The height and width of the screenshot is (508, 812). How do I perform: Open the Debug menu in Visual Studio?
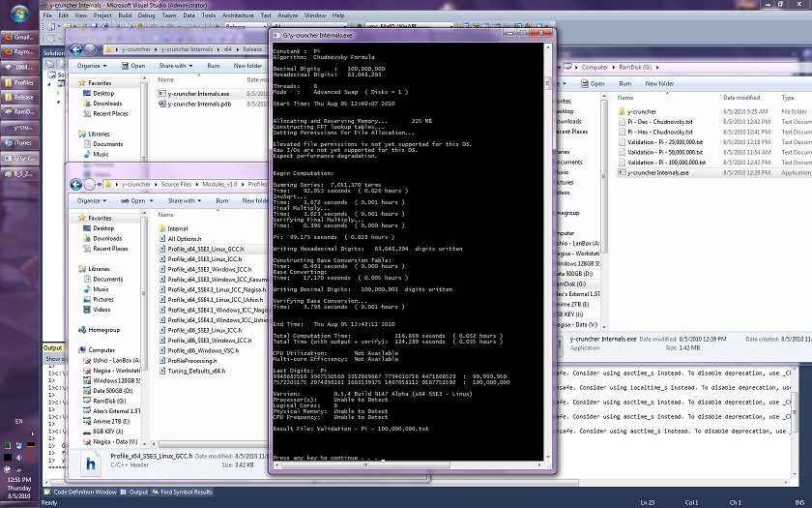[146, 15]
